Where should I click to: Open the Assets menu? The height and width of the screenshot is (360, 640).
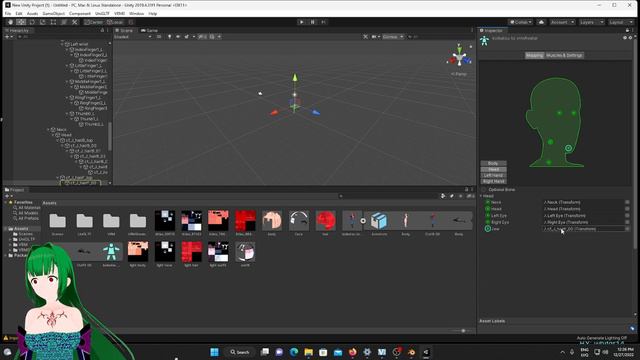pos(32,13)
